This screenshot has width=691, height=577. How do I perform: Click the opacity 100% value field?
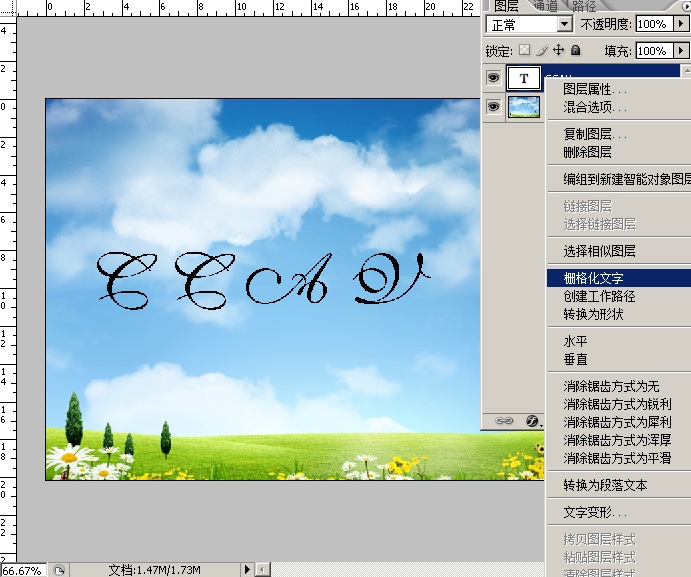click(655, 24)
